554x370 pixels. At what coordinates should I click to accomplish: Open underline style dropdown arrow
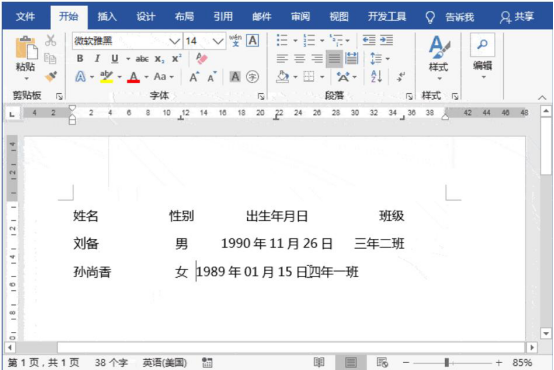[x=128, y=59]
